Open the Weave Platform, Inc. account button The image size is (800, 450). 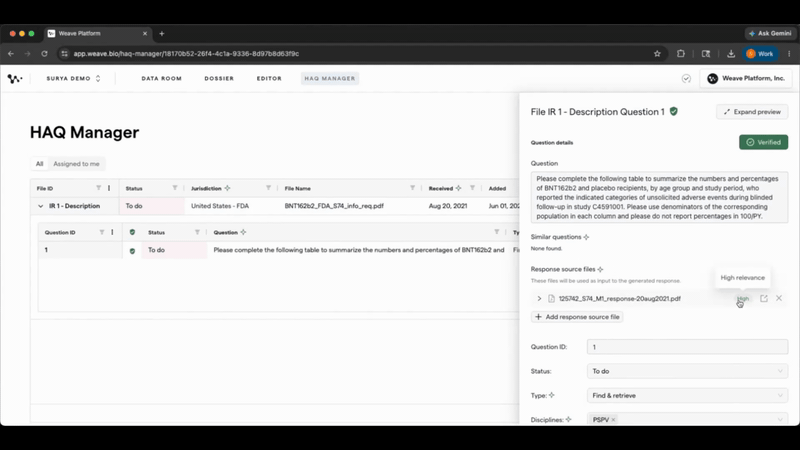[x=746, y=79]
